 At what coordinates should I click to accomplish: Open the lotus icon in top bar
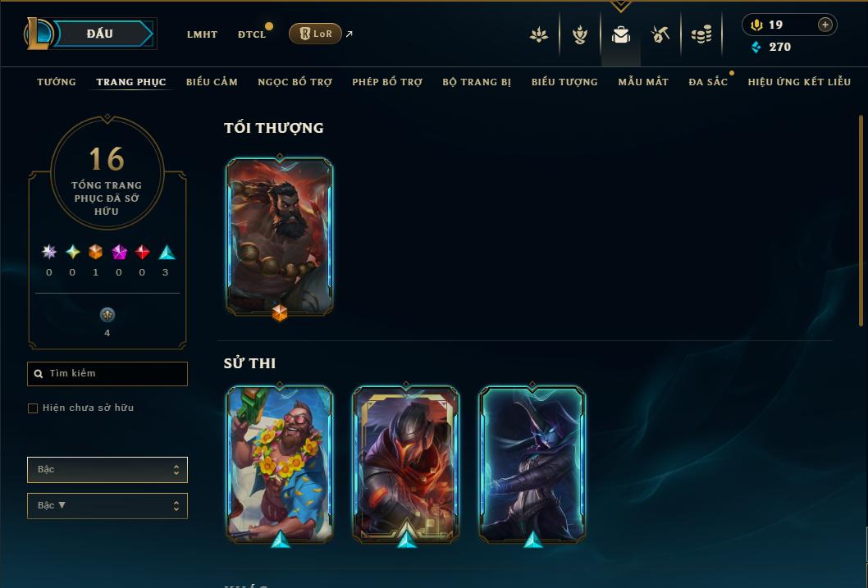539,34
